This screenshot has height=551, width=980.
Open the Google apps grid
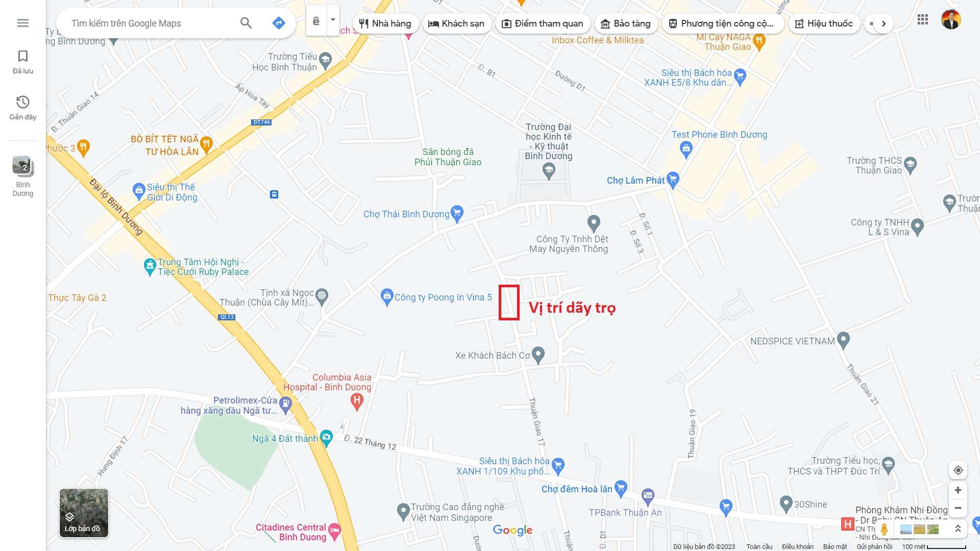[x=922, y=20]
